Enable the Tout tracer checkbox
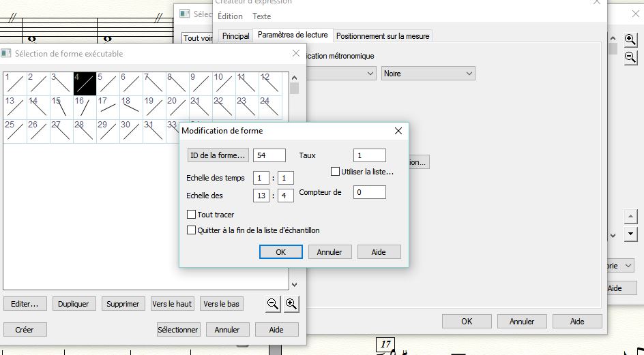This screenshot has width=644, height=355. (192, 215)
